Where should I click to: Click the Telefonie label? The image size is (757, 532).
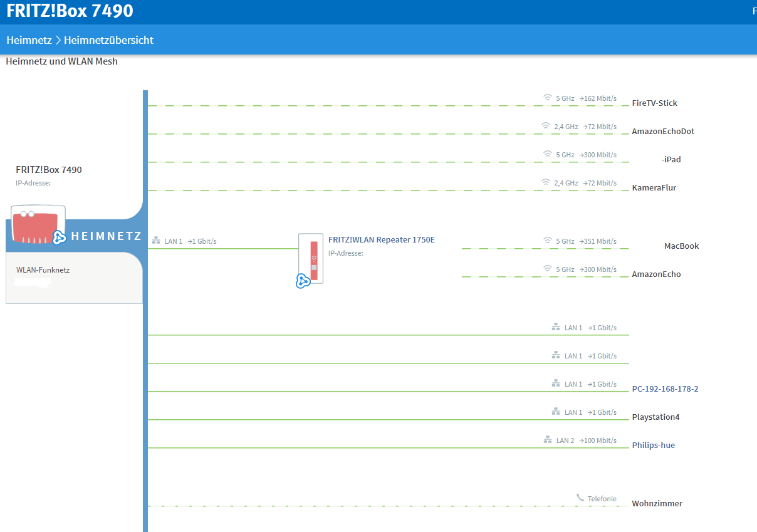[x=602, y=499]
